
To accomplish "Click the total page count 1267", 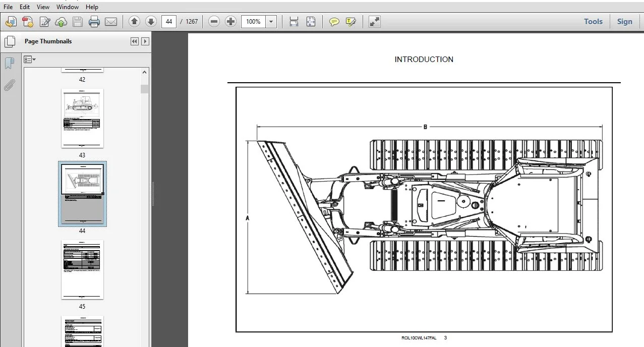I will [192, 22].
